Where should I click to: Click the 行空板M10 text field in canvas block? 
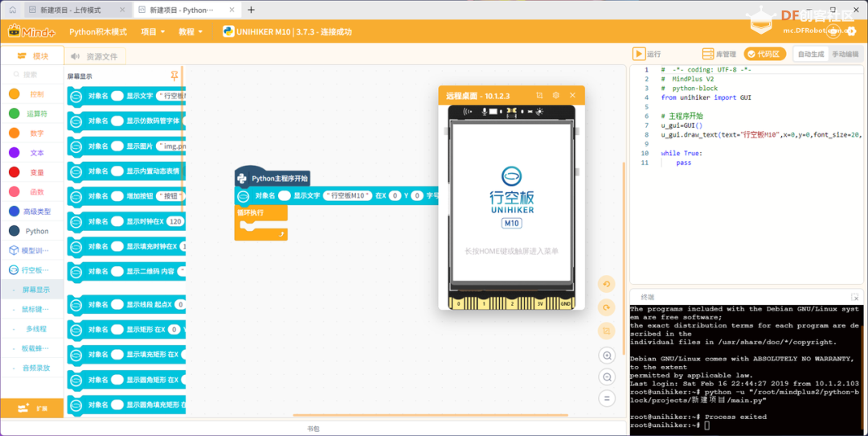(x=348, y=195)
